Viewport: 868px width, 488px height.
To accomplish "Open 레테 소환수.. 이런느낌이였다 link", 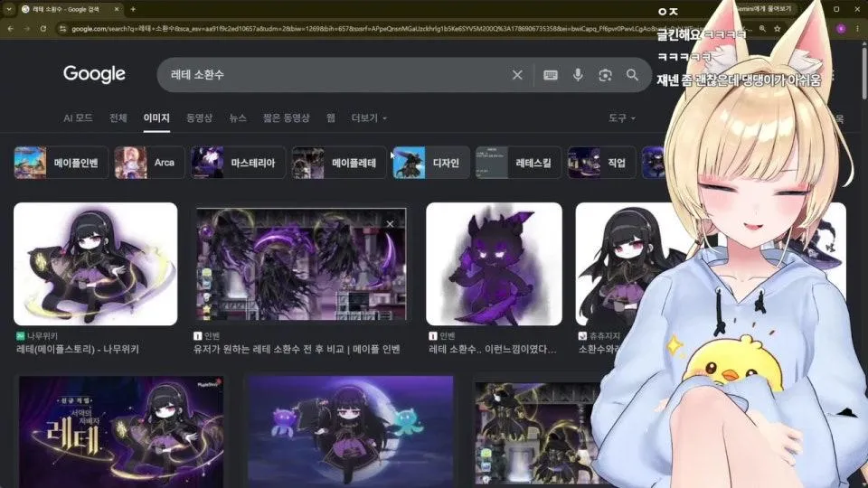I will coord(493,350).
